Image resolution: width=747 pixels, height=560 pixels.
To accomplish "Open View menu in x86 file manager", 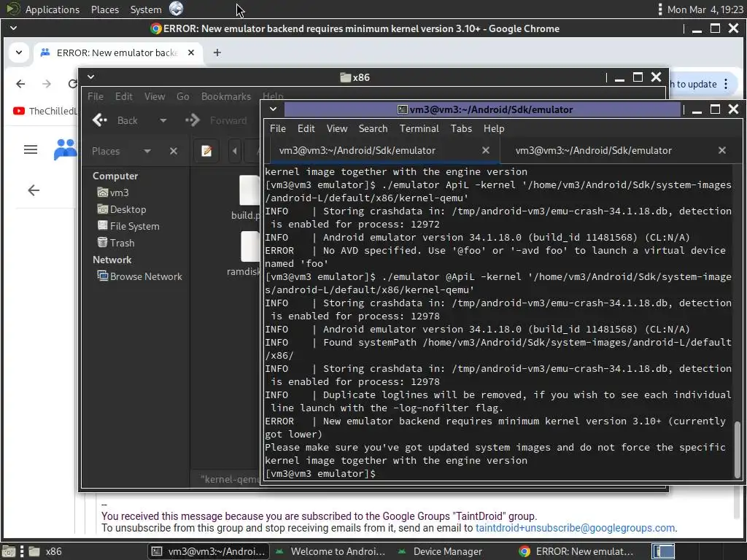I will 155,96.
